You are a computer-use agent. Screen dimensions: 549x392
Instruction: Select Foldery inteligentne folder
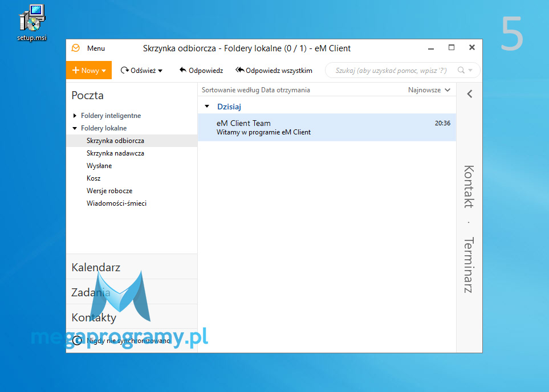[111, 116]
